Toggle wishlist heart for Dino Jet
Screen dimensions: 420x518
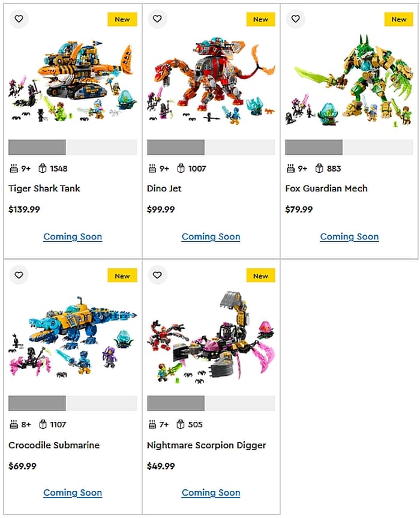(x=157, y=19)
